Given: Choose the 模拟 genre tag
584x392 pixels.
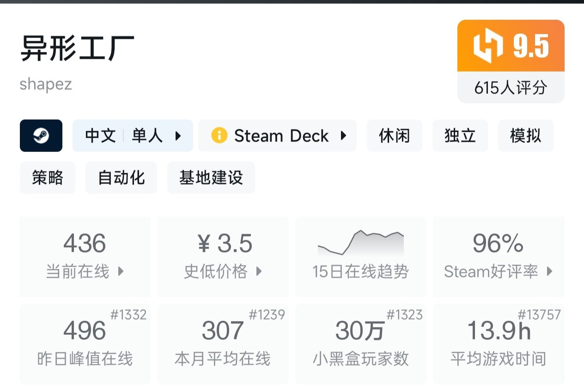Looking at the screenshot, I should pyautogui.click(x=525, y=136).
